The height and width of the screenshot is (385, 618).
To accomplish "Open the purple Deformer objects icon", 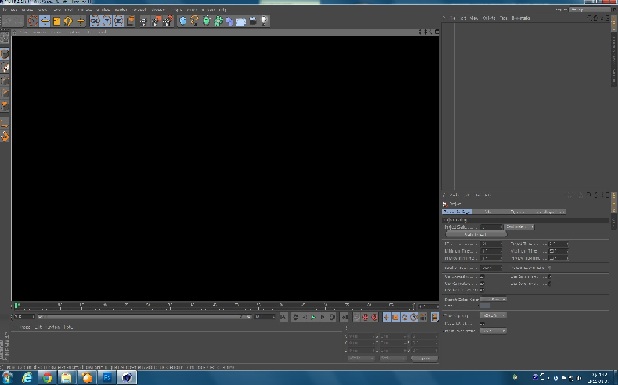I will click(x=229, y=21).
